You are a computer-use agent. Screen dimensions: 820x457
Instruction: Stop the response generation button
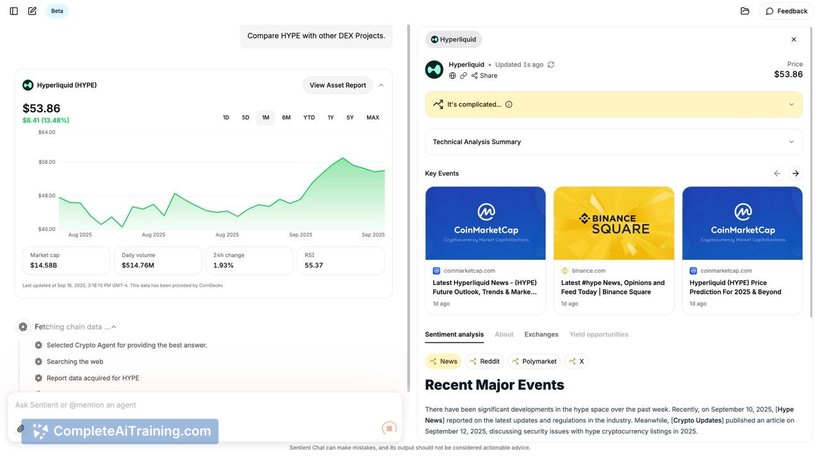tap(389, 429)
